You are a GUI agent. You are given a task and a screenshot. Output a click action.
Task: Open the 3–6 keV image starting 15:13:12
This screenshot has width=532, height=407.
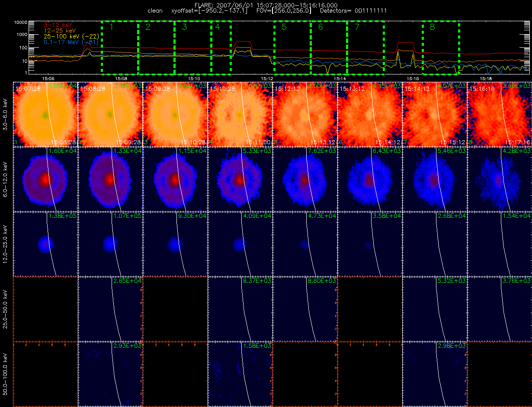[x=370, y=114]
